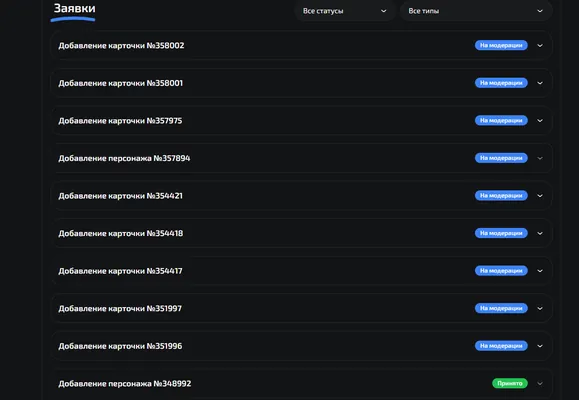Expand the chevron for request №358001

pos(540,83)
